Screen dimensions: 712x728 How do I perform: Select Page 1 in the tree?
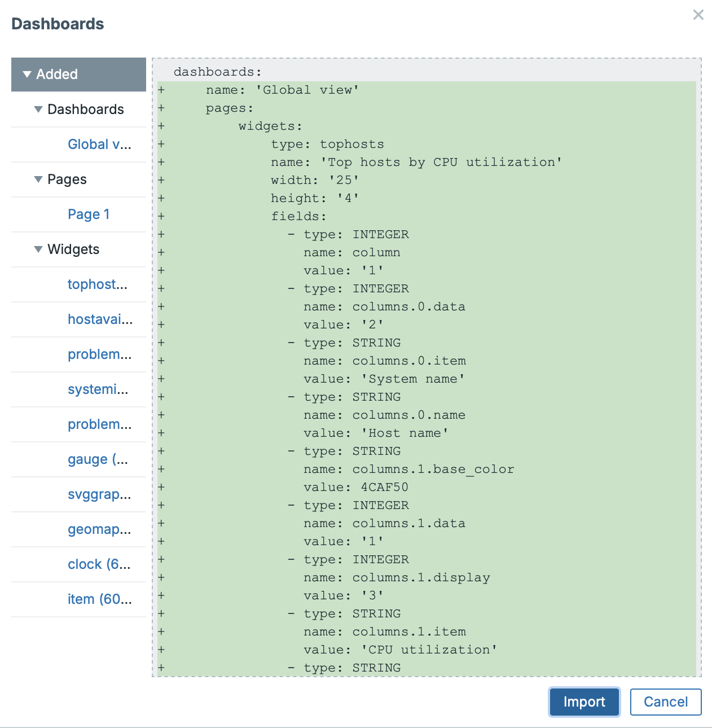point(89,214)
